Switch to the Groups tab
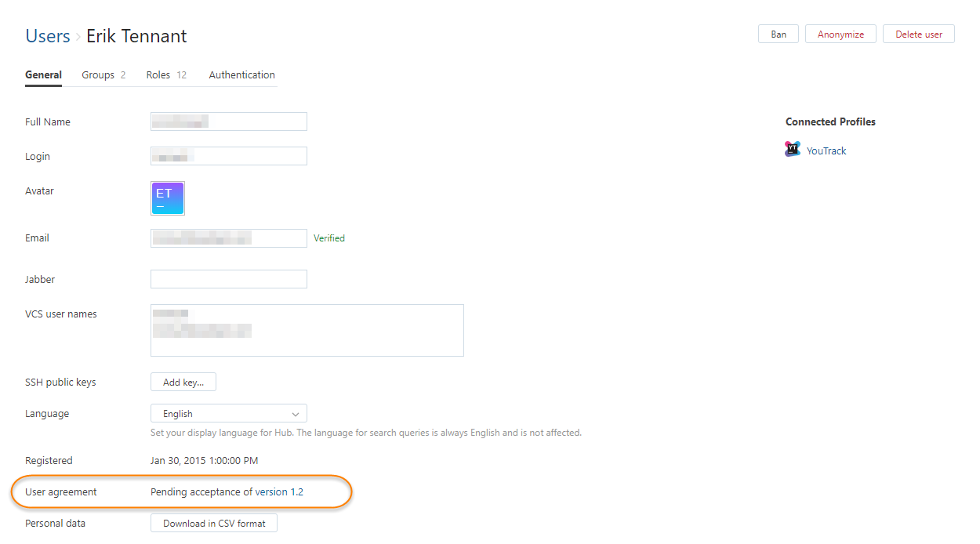The height and width of the screenshot is (544, 980). click(x=103, y=75)
